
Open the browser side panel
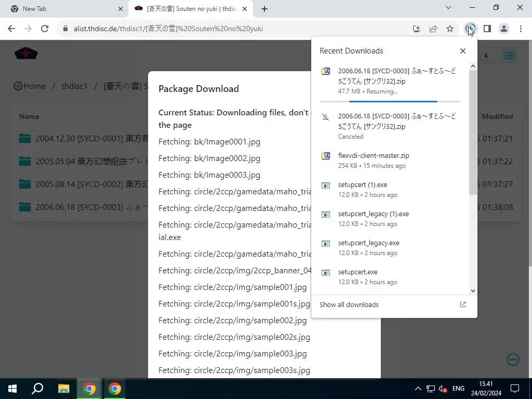[487, 29]
